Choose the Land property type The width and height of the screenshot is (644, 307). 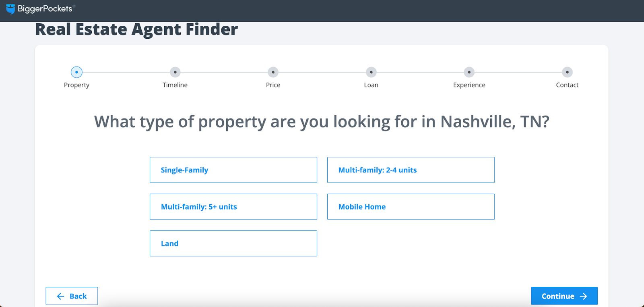[233, 243]
